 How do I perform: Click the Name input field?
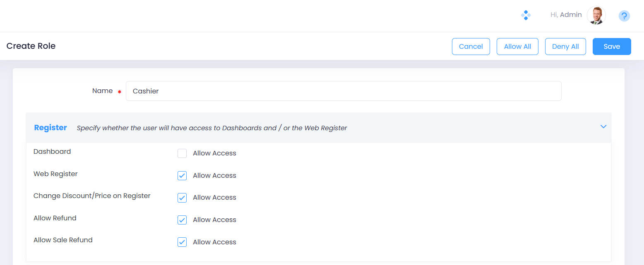pyautogui.click(x=343, y=91)
